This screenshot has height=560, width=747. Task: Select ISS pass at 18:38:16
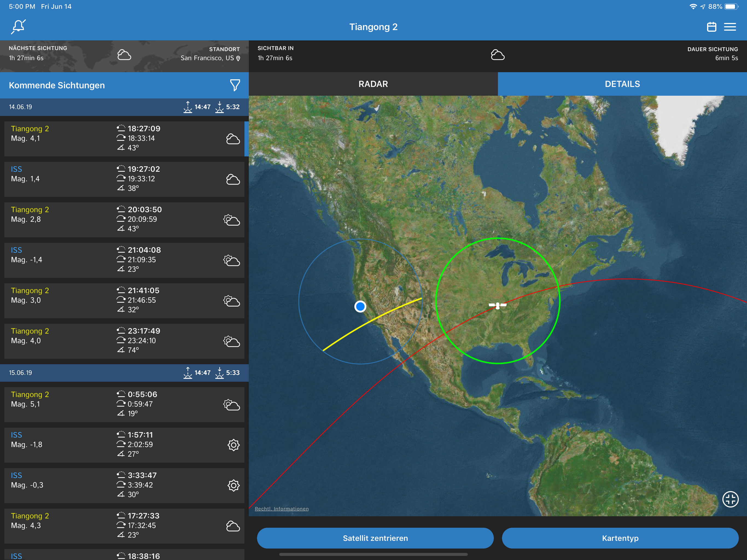tap(124, 555)
